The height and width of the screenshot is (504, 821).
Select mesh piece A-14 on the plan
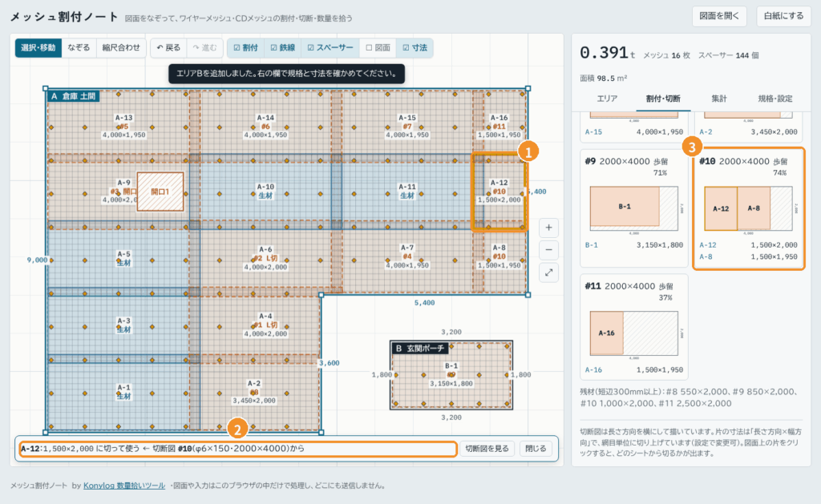(265, 126)
